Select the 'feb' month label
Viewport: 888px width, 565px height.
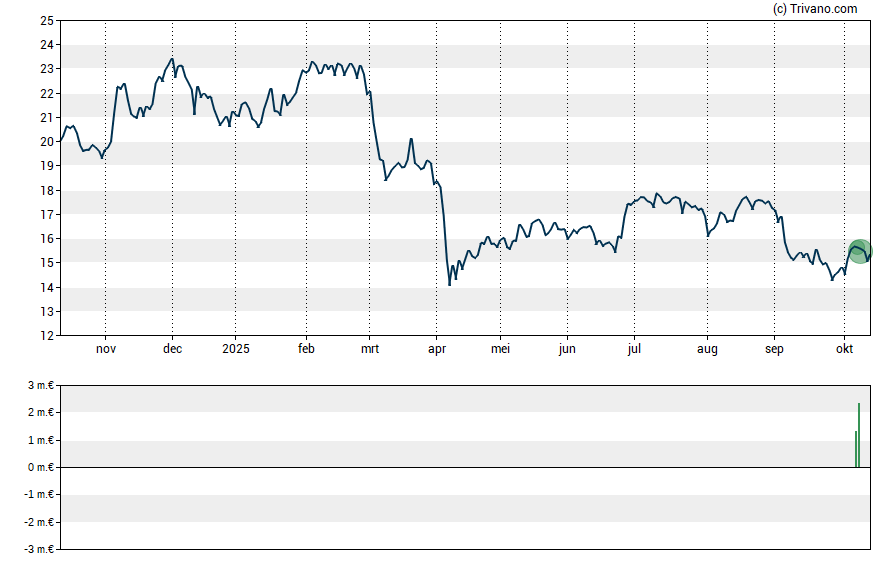[306, 350]
